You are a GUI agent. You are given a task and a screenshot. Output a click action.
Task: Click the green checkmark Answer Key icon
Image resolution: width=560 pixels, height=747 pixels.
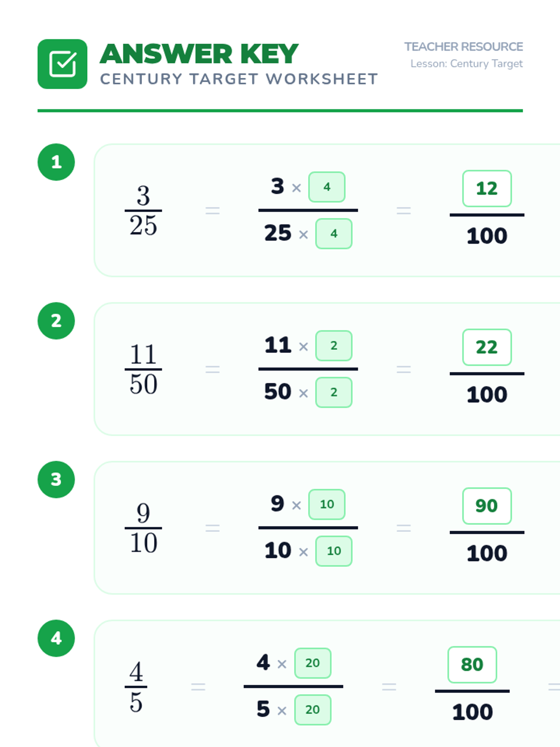point(62,64)
